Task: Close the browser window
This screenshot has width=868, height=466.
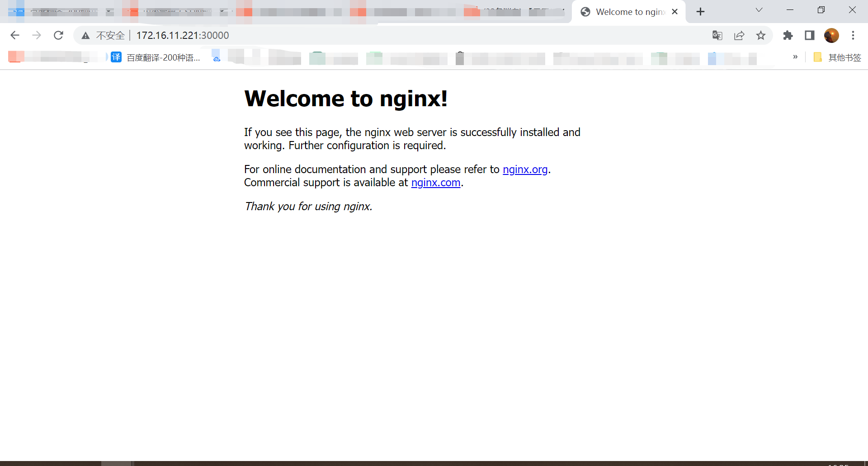Action: coord(852,10)
